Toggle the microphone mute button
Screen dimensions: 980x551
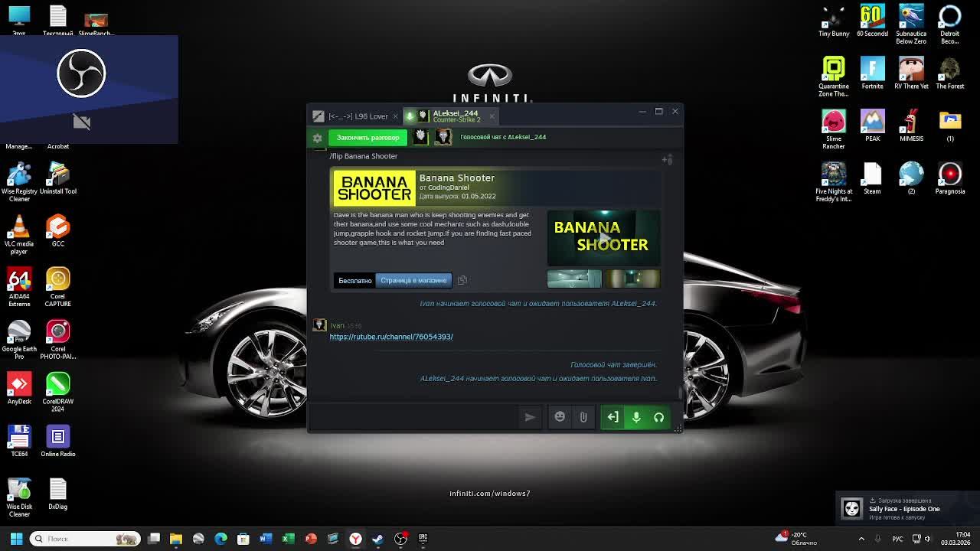pyautogui.click(x=635, y=417)
